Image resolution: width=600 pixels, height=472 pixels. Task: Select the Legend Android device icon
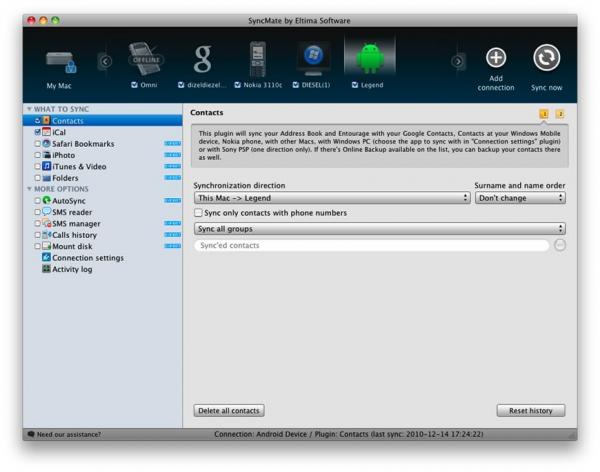pyautogui.click(x=369, y=57)
